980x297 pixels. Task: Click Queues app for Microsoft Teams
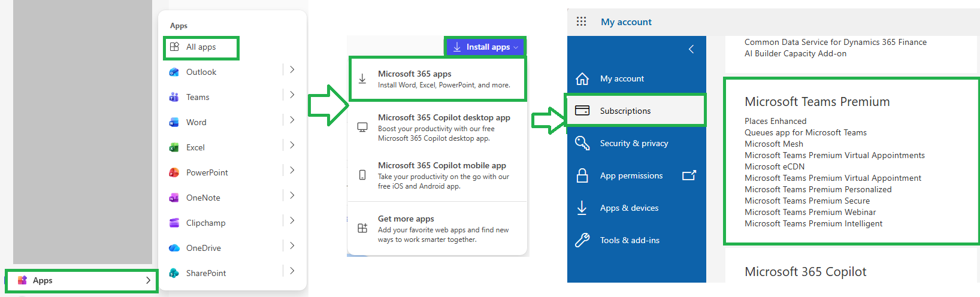coord(805,132)
